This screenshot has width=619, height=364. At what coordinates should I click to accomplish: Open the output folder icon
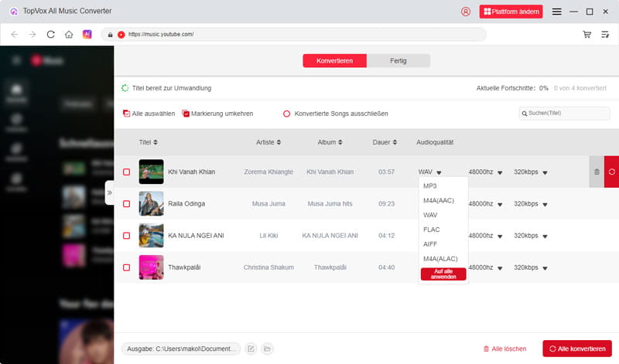(267, 349)
